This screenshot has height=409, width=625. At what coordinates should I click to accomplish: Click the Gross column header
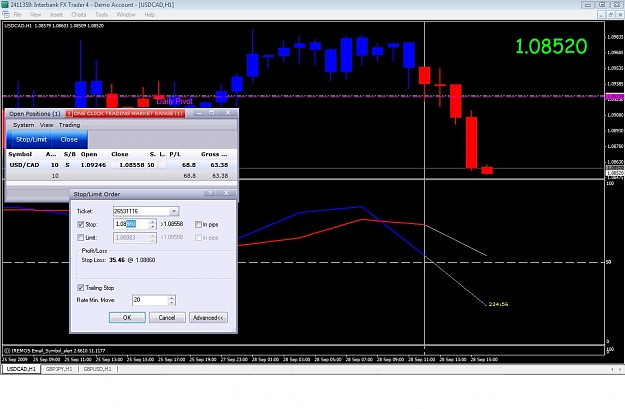click(x=214, y=154)
